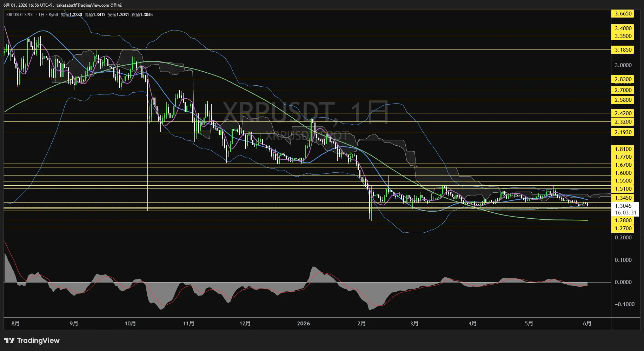This screenshot has height=351, width=644.
Task: Select the 1.2800 price level label
Action: (623, 220)
